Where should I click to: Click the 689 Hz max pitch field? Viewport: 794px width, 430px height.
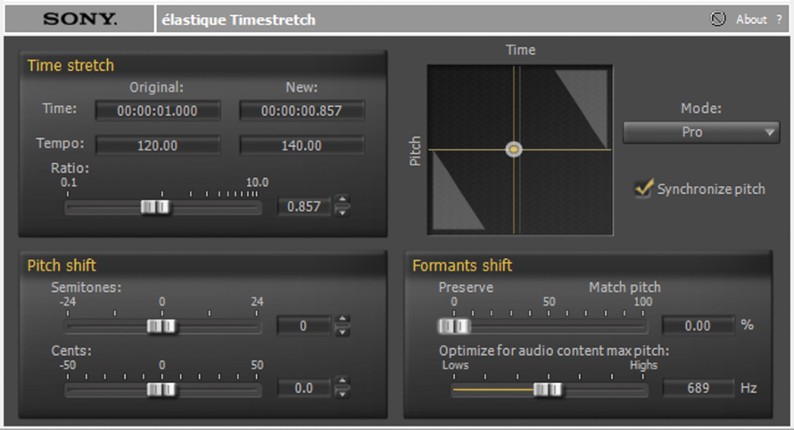pos(697,388)
